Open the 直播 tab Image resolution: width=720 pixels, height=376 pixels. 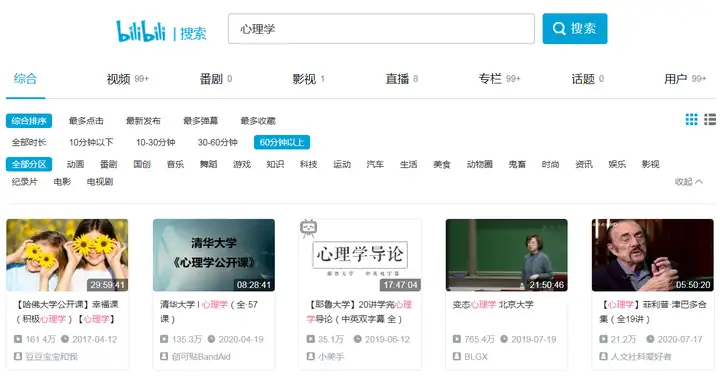[402, 79]
